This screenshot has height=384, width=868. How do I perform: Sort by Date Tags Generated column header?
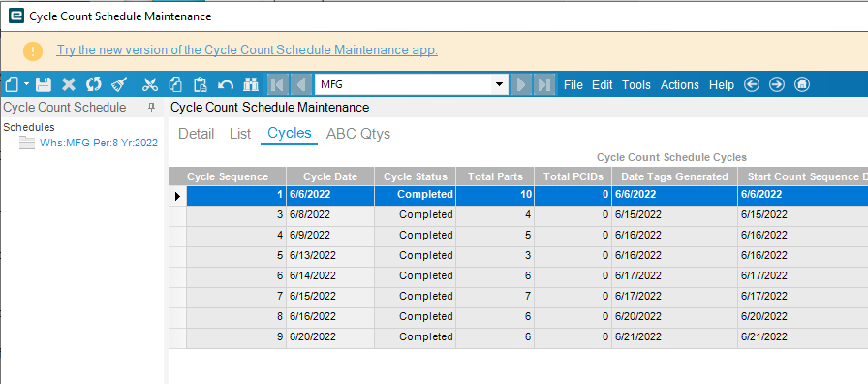675,176
